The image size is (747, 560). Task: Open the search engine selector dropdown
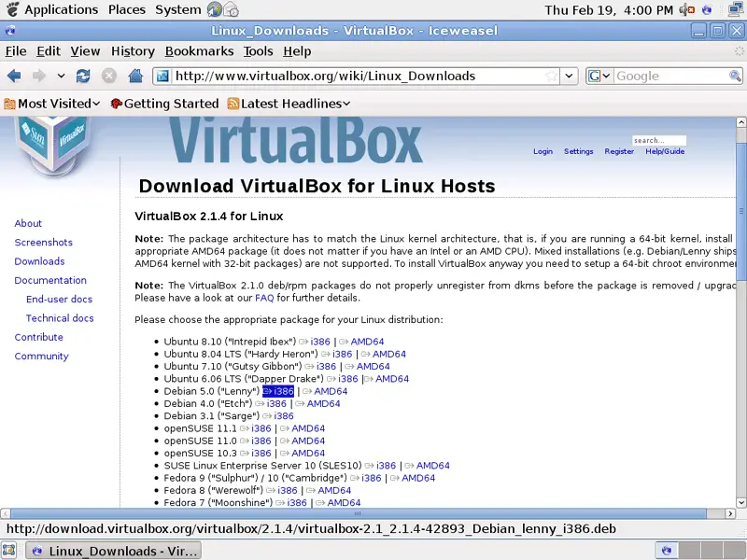click(599, 76)
